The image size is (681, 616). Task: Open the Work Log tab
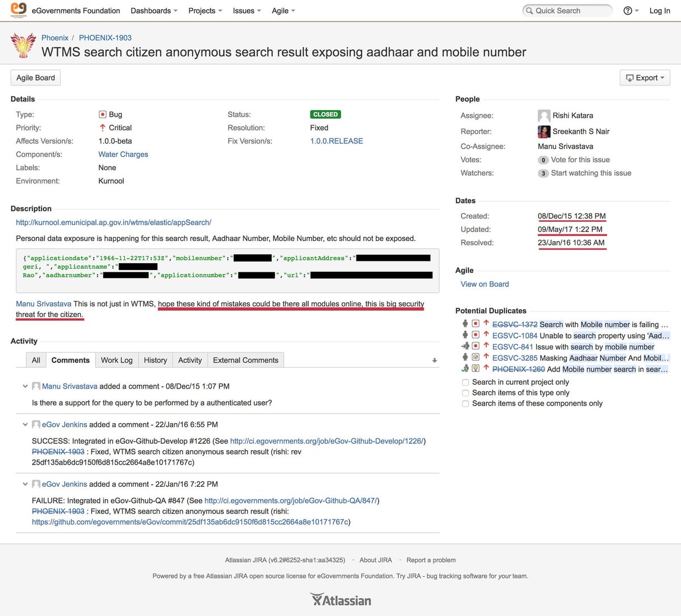click(x=116, y=360)
